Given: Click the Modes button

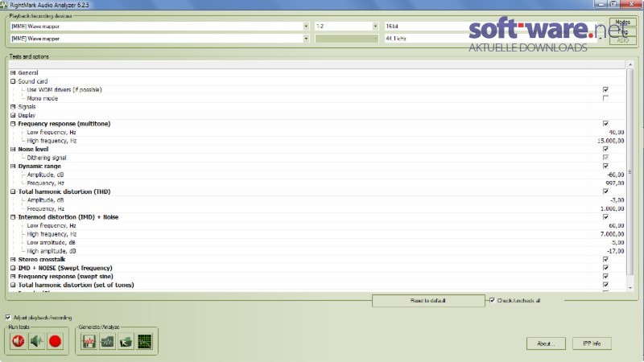Looking at the screenshot, I should (x=622, y=23).
